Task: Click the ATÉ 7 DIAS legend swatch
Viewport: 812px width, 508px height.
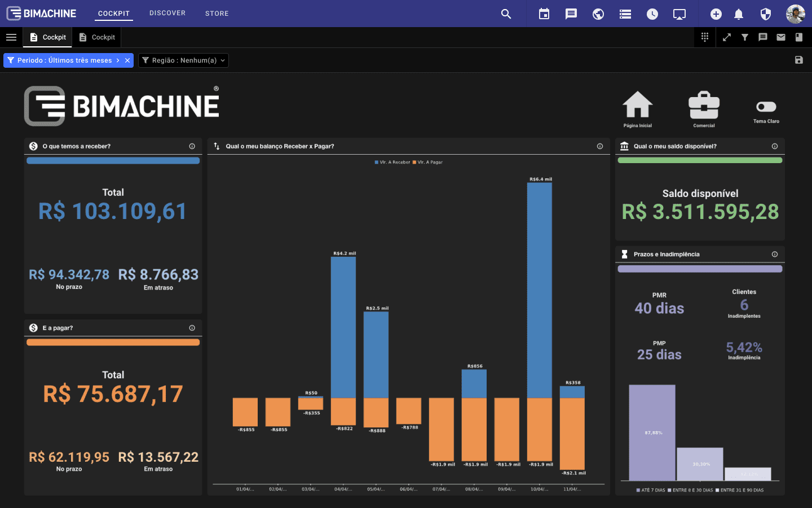Action: pyautogui.click(x=638, y=491)
